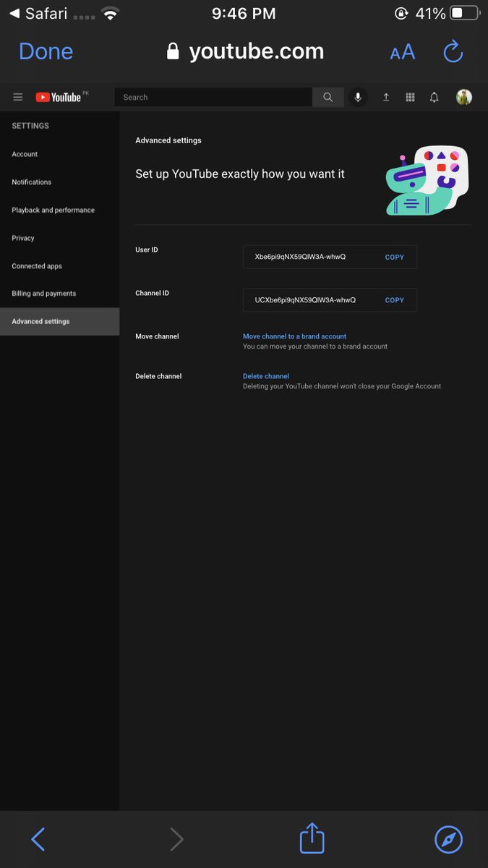Screen dimensions: 488x868
Task: Tap Done to close the browser view
Action: [x=46, y=51]
